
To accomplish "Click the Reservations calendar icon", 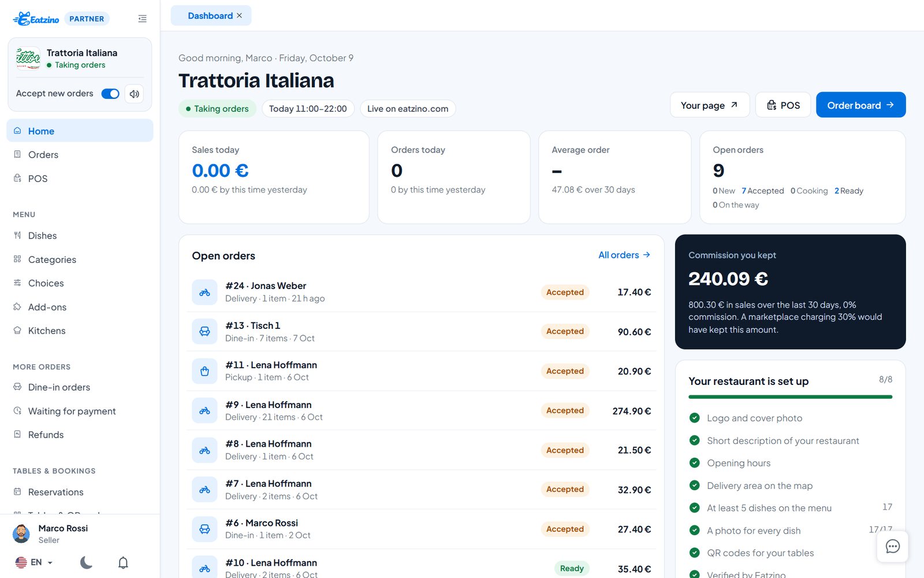I will (17, 491).
